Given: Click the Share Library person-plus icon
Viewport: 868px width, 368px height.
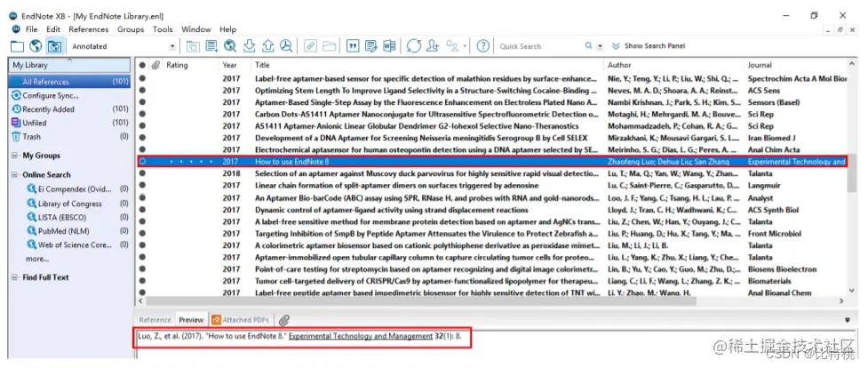Looking at the screenshot, I should 433,46.
